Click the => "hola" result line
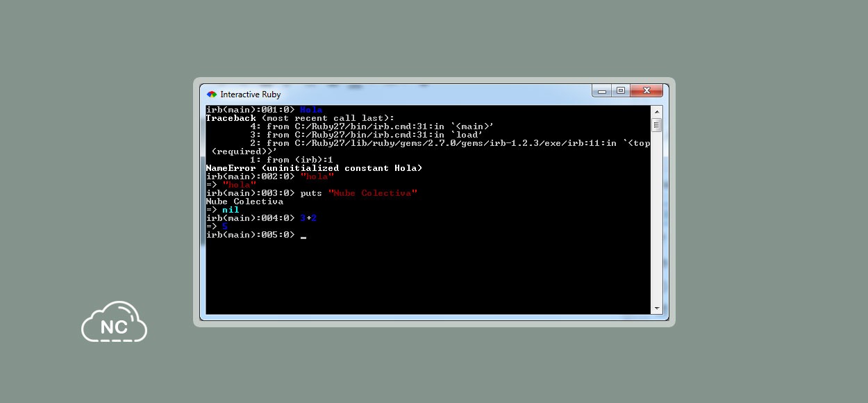868x403 pixels. [231, 185]
